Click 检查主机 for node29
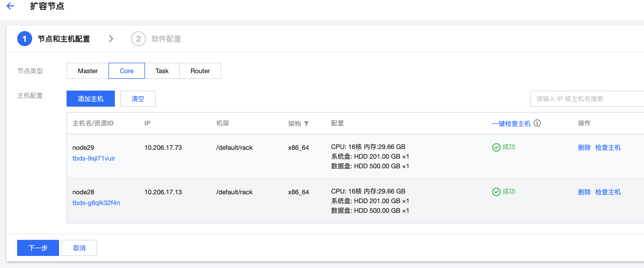Image resolution: width=644 pixels, height=268 pixels. coord(608,148)
